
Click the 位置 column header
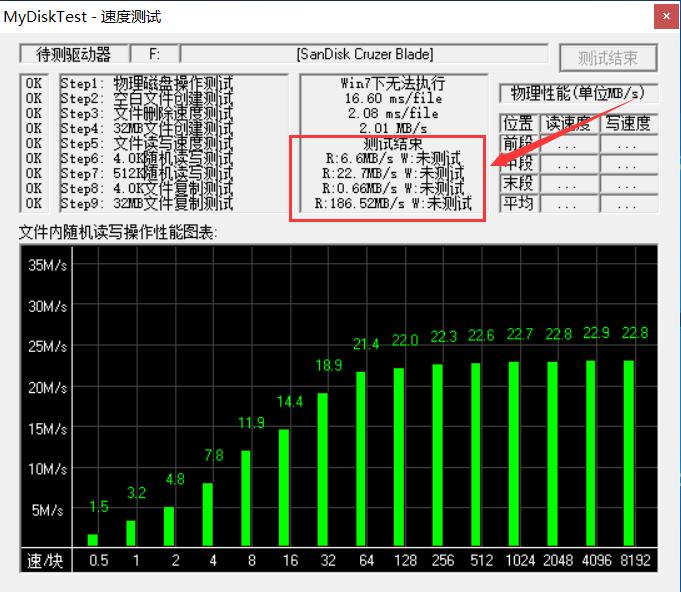pos(518,124)
